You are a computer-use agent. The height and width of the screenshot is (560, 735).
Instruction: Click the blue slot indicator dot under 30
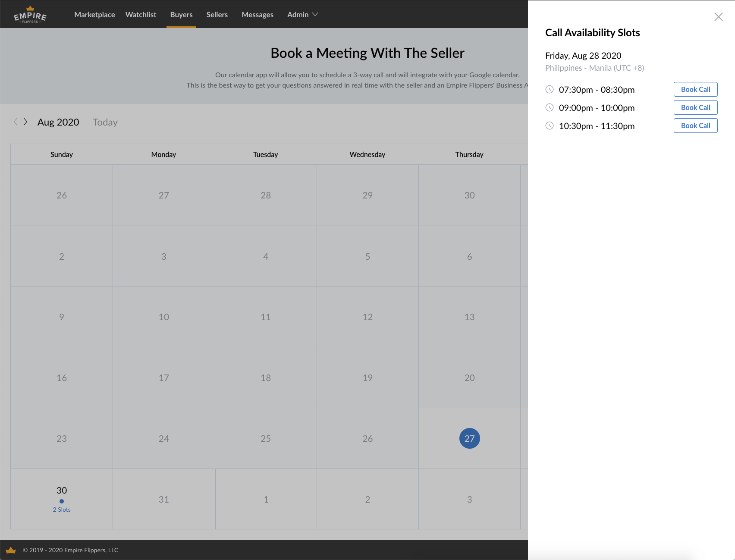[x=61, y=501]
